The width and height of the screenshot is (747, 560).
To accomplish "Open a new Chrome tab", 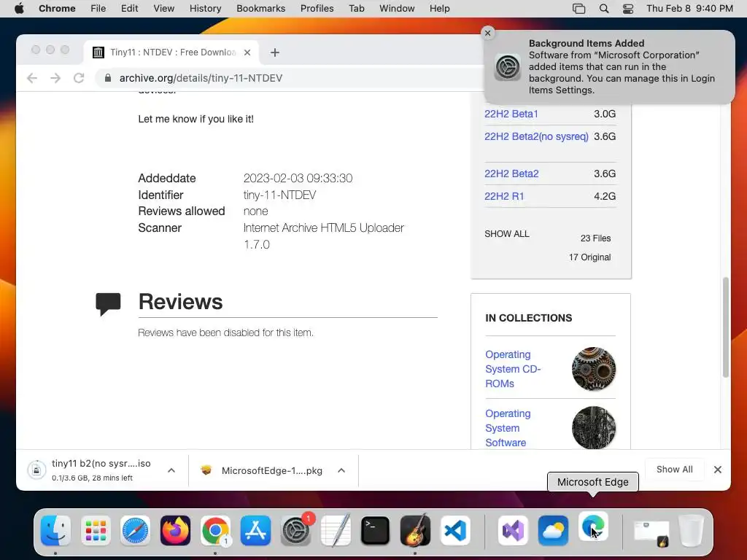I will (275, 52).
